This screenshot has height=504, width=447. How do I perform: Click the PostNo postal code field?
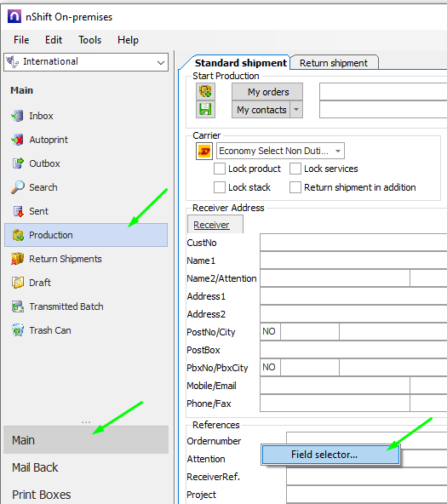click(310, 331)
